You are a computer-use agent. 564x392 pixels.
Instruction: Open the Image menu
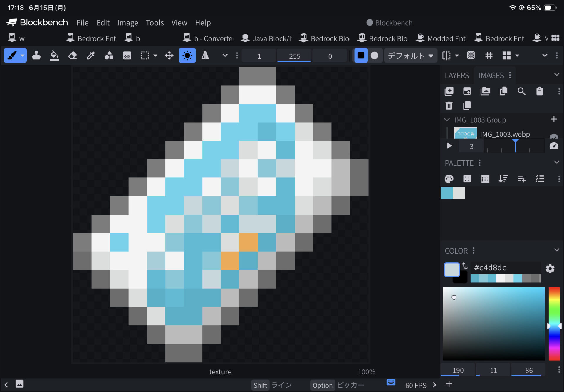pos(127,23)
